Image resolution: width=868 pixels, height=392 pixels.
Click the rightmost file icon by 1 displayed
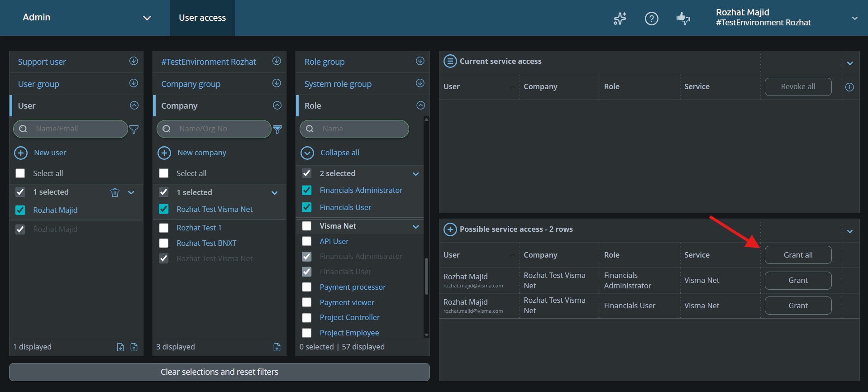tap(134, 347)
